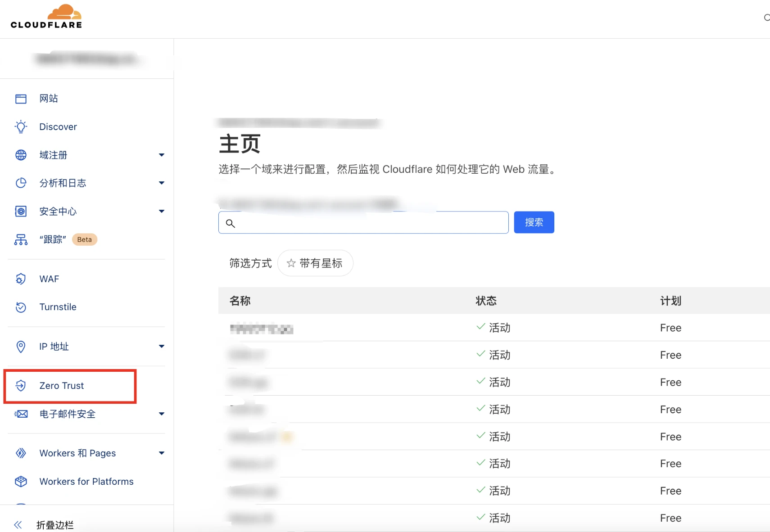Expand the Workers 和 Pages dropdown arrow

(162, 453)
